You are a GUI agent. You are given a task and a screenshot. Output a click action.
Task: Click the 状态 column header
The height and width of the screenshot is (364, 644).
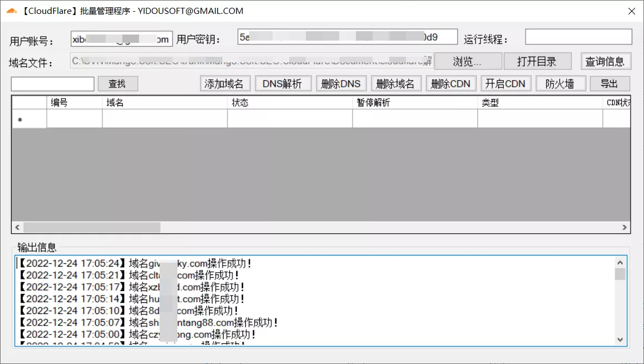[x=289, y=103]
